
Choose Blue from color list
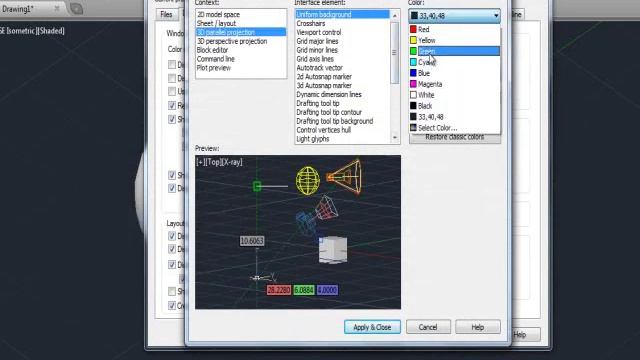(454, 73)
